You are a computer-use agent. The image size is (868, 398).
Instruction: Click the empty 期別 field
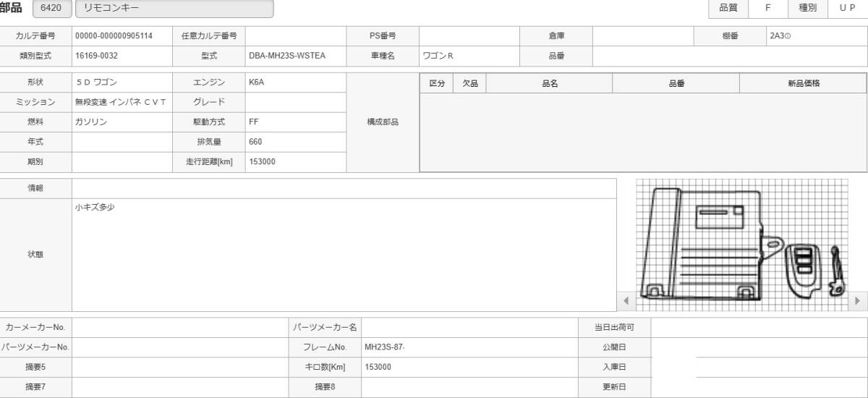tap(122, 162)
